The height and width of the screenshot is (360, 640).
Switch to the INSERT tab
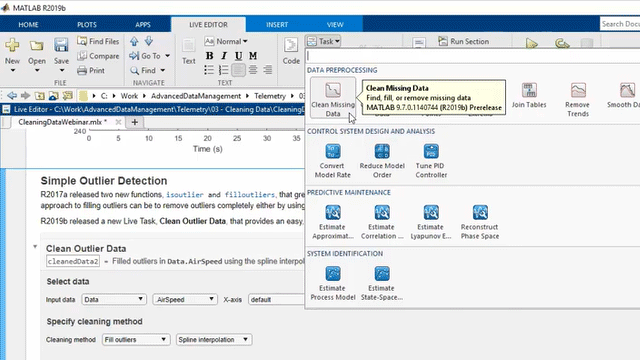pos(277,24)
